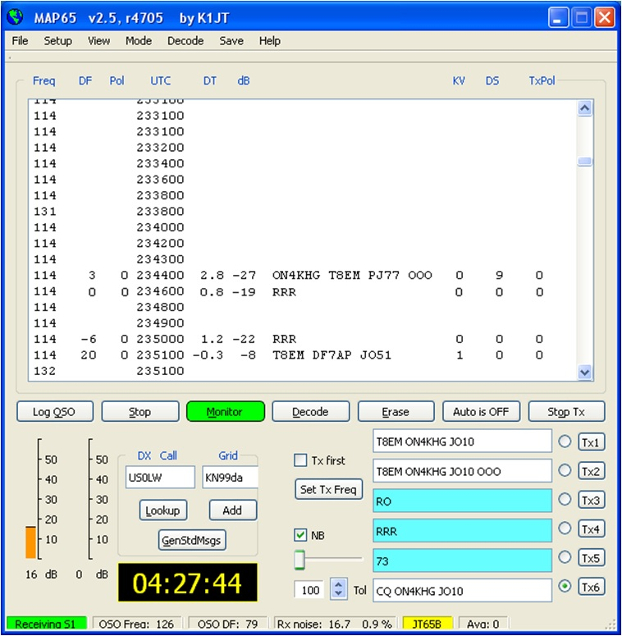Click the Tx2 button
Image resolution: width=622 pixels, height=636 pixels.
(x=591, y=471)
